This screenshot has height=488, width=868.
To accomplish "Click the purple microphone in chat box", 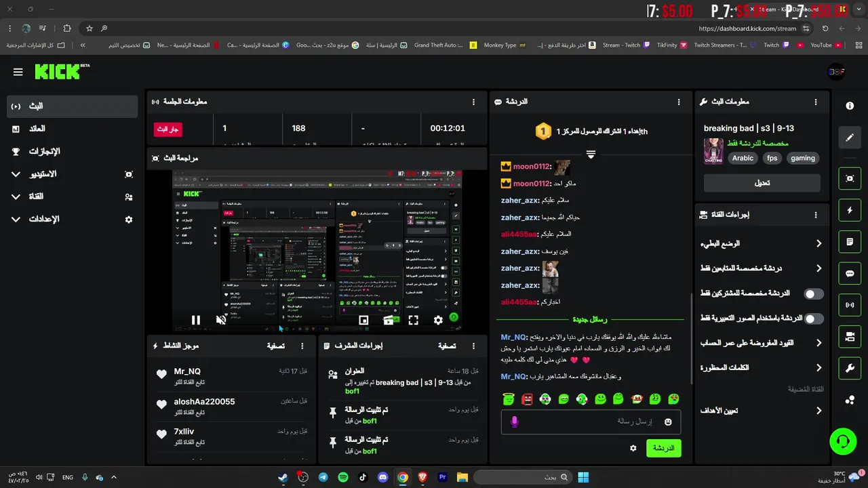I will pyautogui.click(x=515, y=422).
